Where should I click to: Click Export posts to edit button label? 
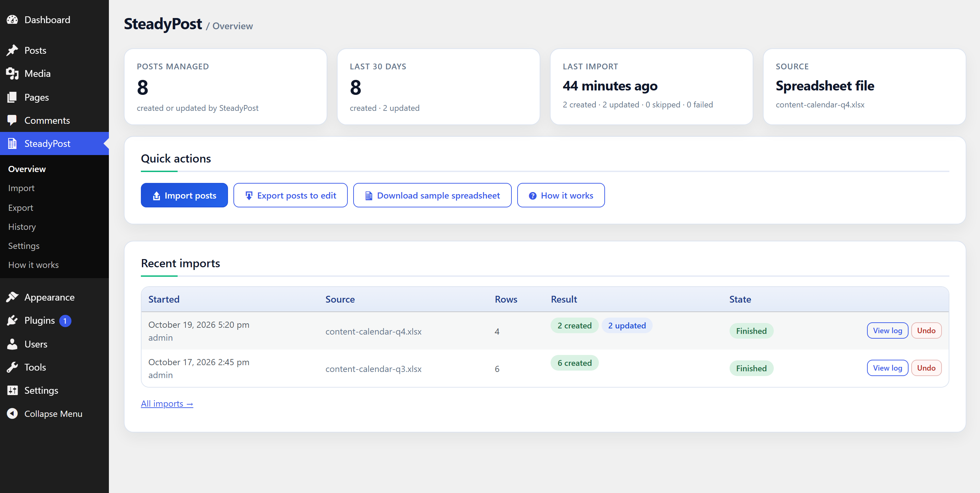pos(297,196)
